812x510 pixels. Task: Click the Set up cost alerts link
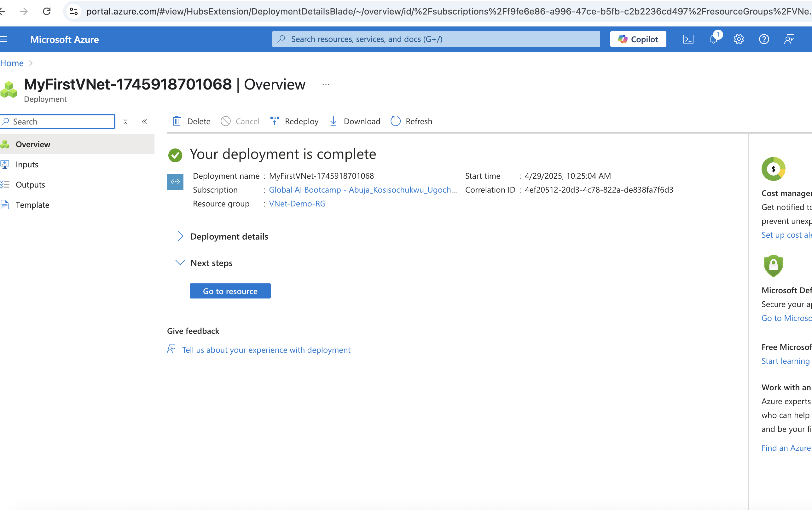[786, 235]
